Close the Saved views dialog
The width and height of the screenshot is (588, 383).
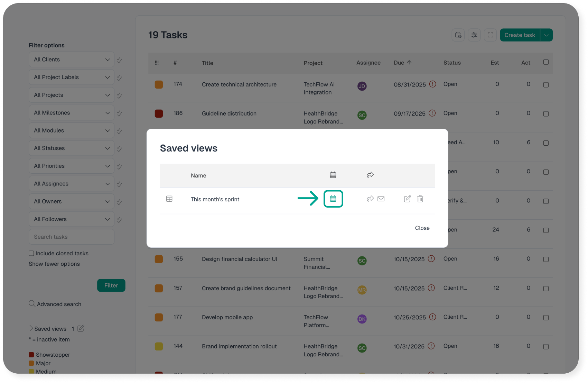[422, 228]
